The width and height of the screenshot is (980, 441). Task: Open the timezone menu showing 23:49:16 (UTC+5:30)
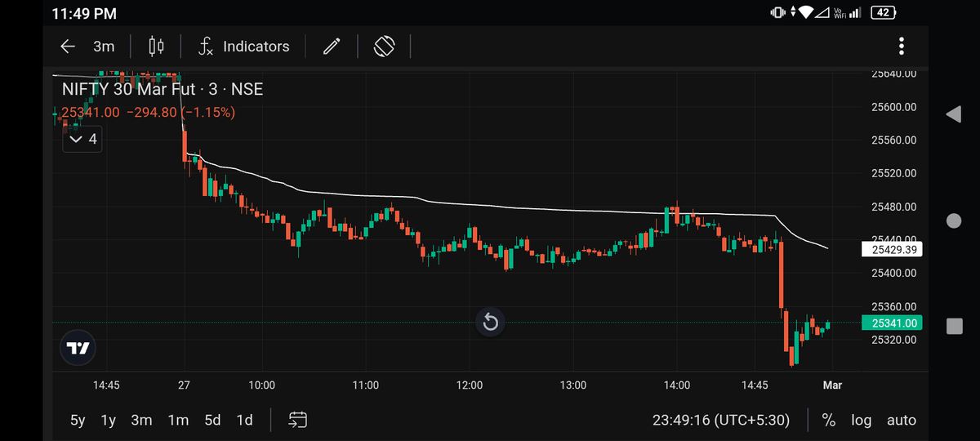(x=721, y=421)
